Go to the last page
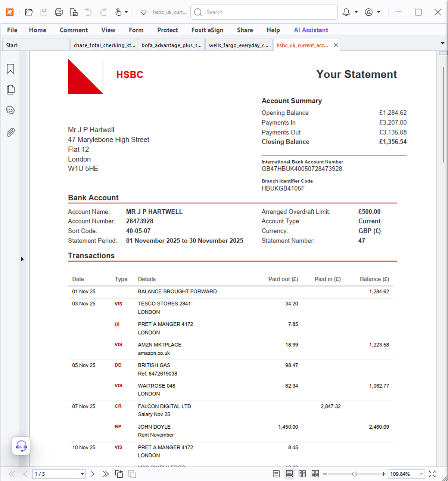448x481 pixels. pos(106,474)
